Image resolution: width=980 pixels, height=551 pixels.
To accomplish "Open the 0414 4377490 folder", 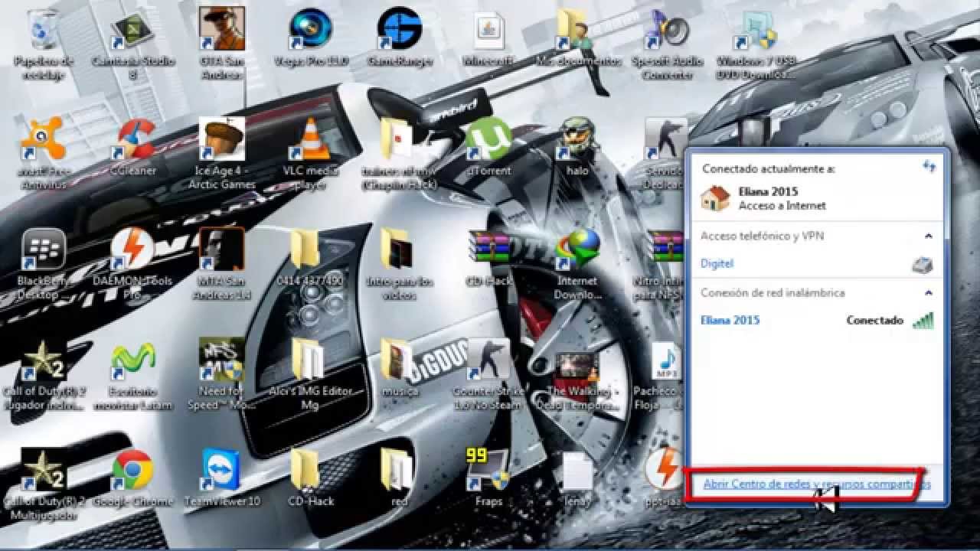I will (x=310, y=258).
